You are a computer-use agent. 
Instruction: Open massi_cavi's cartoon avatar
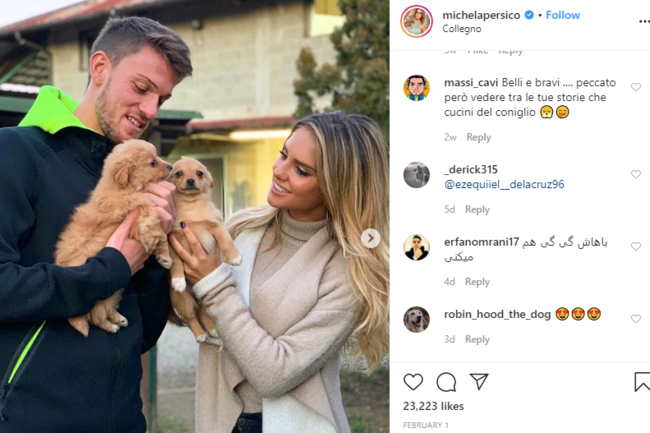click(416, 88)
